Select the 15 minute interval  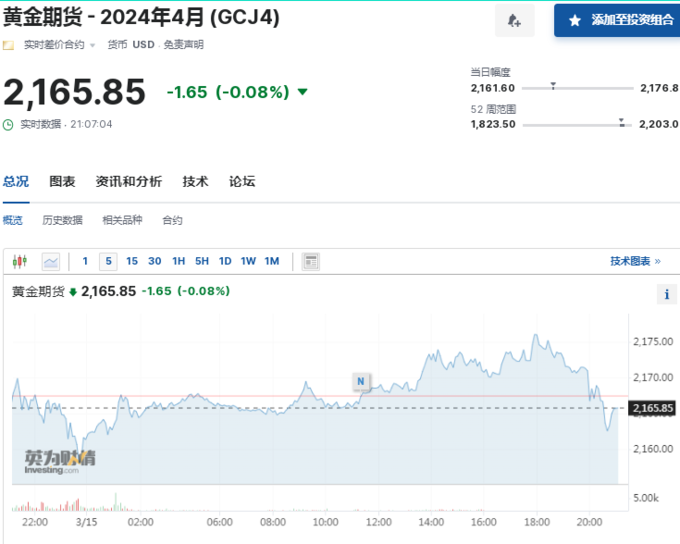[x=132, y=261]
